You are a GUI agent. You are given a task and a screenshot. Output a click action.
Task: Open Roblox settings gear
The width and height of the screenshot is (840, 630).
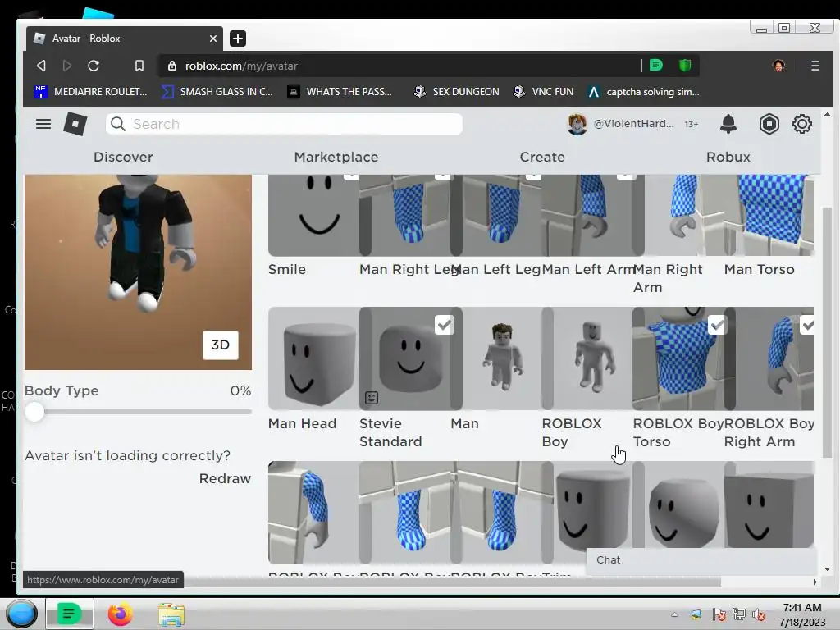click(802, 125)
